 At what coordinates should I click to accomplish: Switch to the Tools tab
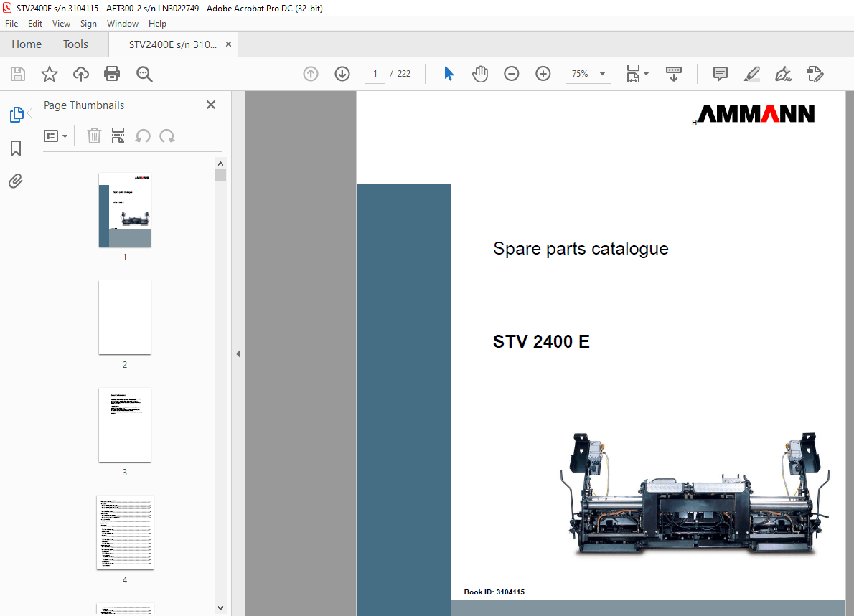[x=75, y=44]
